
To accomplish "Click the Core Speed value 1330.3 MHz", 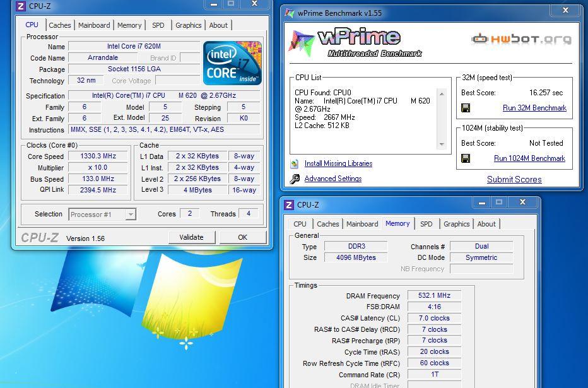I will click(x=98, y=156).
